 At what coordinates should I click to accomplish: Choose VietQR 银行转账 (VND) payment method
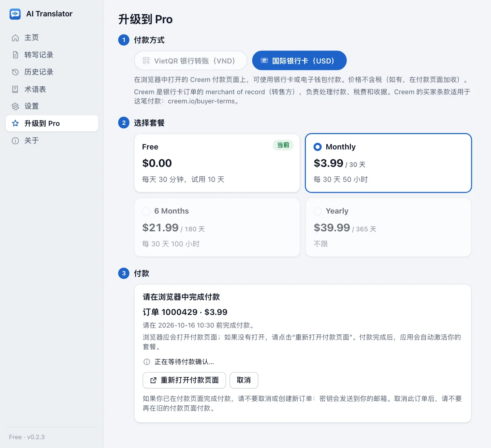point(191,61)
